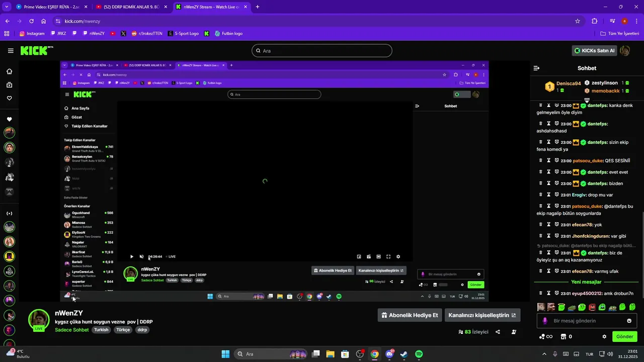Ban Jhonfckingduran using the shield icon
Screen dimensions: 644x362
[557, 236]
